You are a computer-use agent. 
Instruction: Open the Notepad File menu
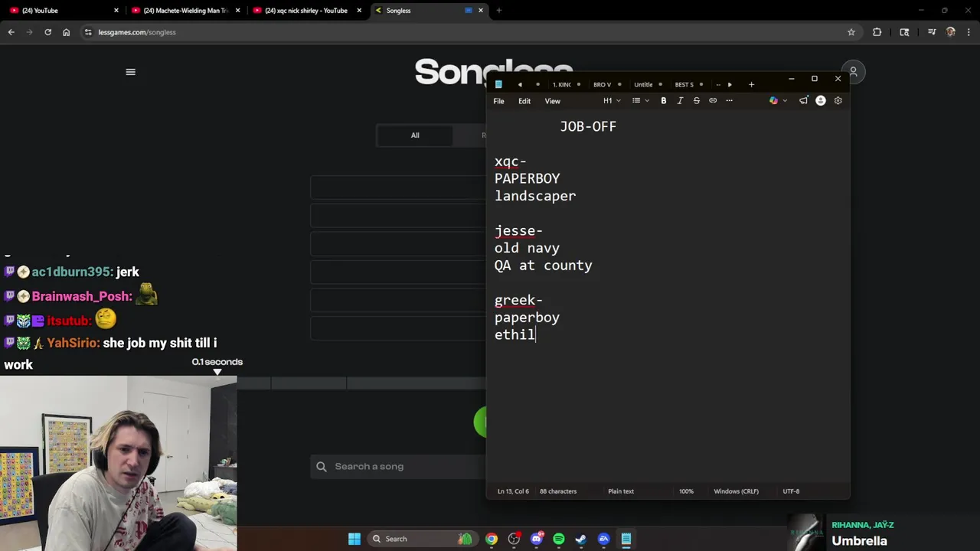click(498, 101)
